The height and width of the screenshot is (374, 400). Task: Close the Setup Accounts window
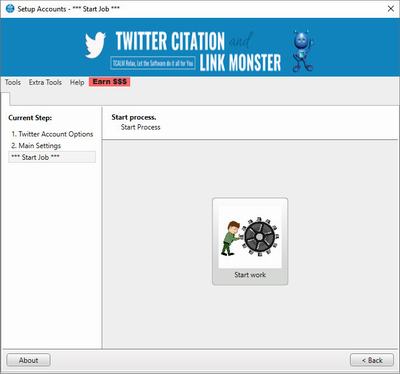pyautogui.click(x=391, y=9)
